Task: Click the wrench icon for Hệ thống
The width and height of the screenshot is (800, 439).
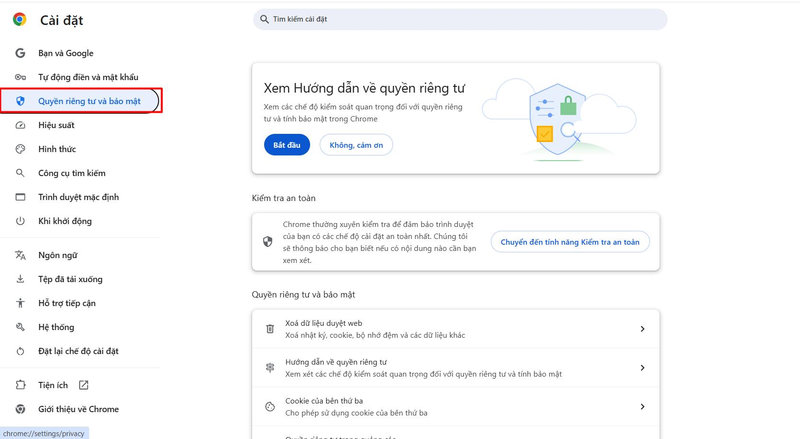Action: [x=20, y=327]
